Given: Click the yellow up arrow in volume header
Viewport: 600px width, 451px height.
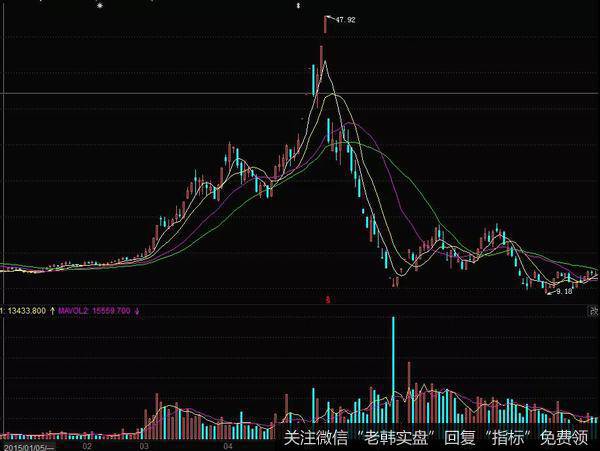Looking at the screenshot, I should 52,311.
